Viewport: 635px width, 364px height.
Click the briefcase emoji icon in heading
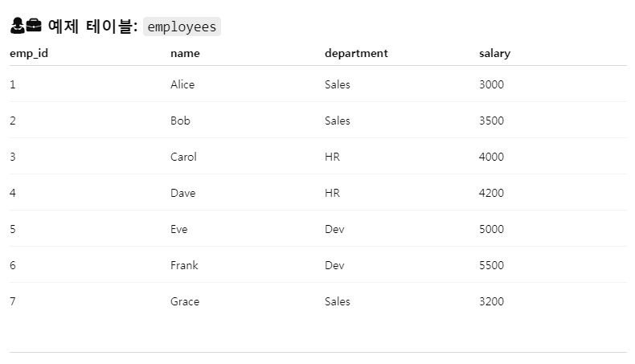coord(34,26)
